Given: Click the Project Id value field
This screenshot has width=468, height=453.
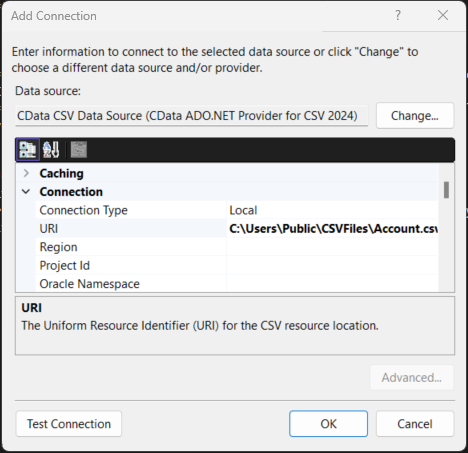Looking at the screenshot, I should (332, 266).
